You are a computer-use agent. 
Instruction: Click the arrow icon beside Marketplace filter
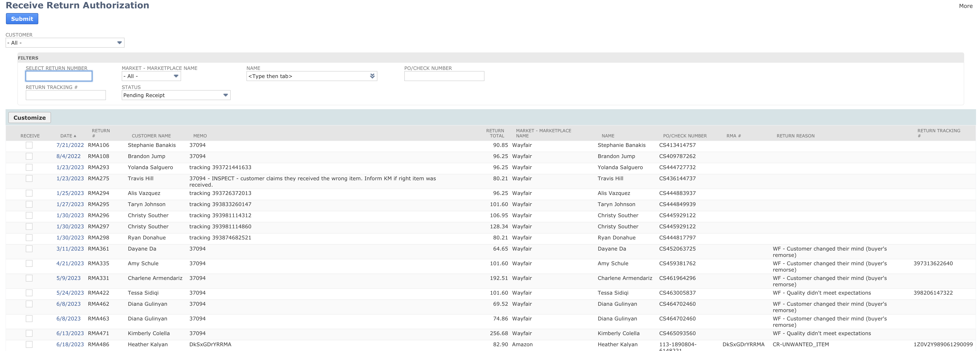176,76
